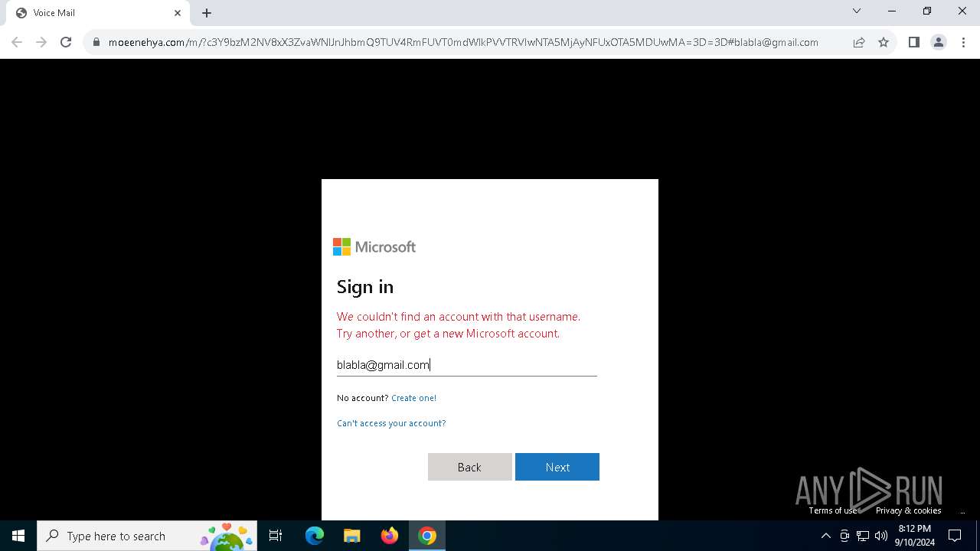Image resolution: width=980 pixels, height=551 pixels.
Task: Click the browser back arrow
Action: click(x=17, y=42)
